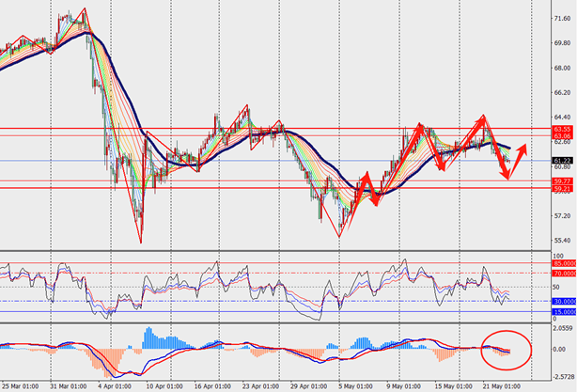Click the 15.0000 blue level label
This screenshot has width=577, height=392.
[x=564, y=311]
